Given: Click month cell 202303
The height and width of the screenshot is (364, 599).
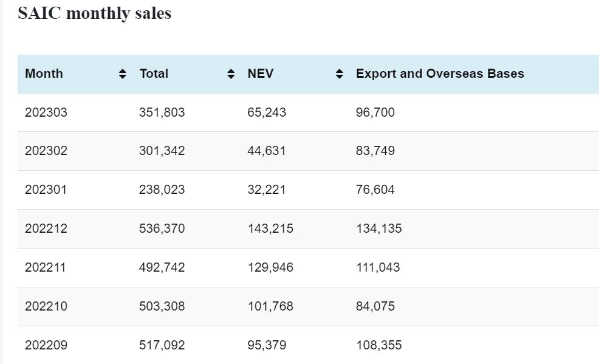Looking at the screenshot, I should click(x=46, y=112).
